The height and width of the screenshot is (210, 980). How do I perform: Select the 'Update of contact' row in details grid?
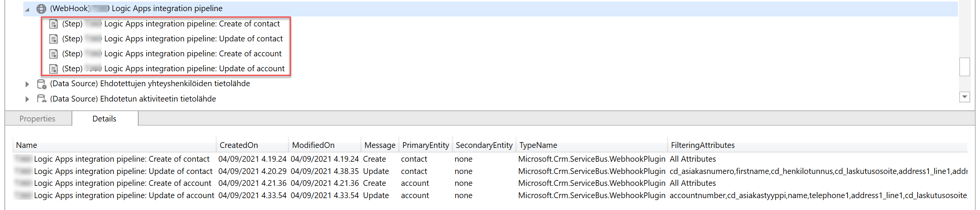pyautogui.click(x=122, y=171)
